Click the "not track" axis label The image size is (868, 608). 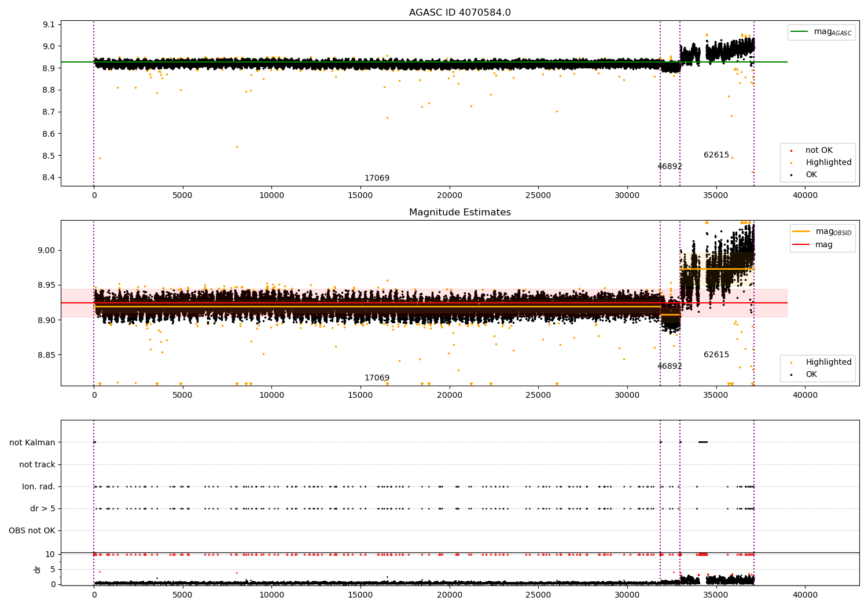click(37, 465)
